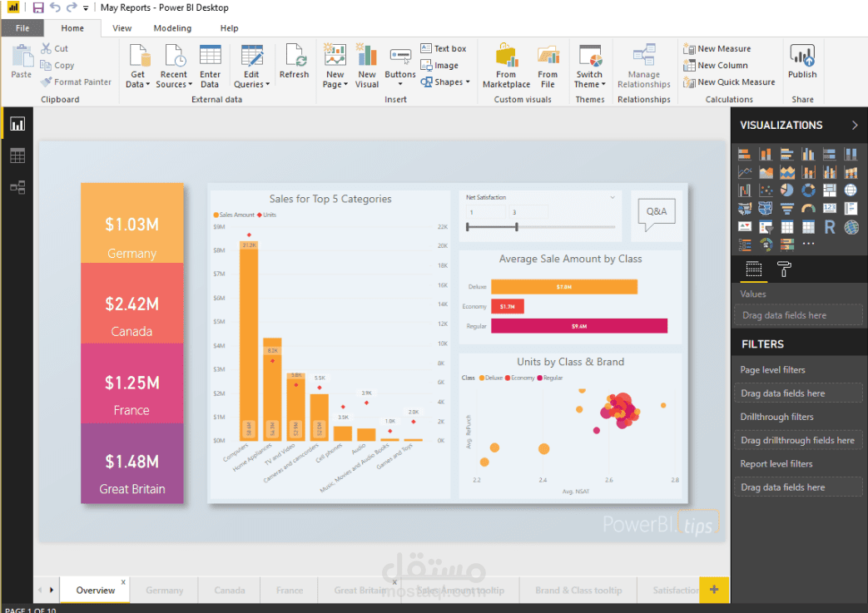Select the ArcGIS Maps visual
Screen dimensions: 868x613
pyautogui.click(x=851, y=227)
